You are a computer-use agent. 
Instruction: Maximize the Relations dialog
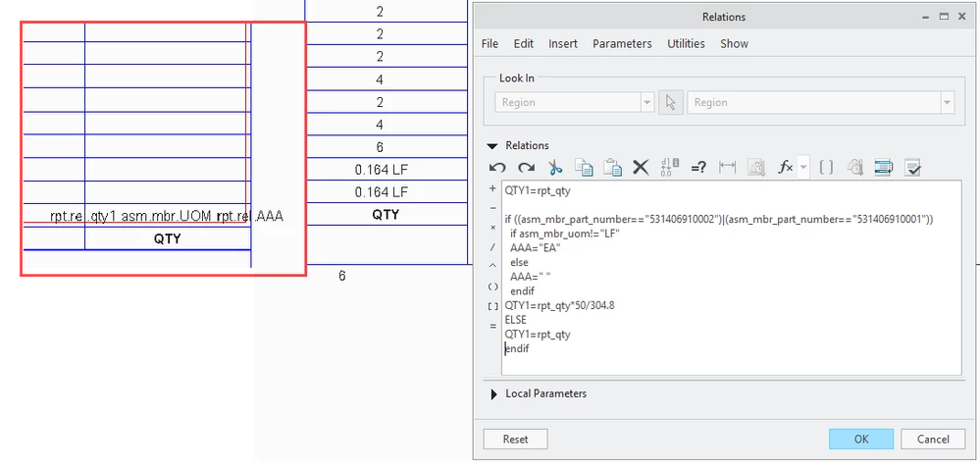pyautogui.click(x=944, y=17)
